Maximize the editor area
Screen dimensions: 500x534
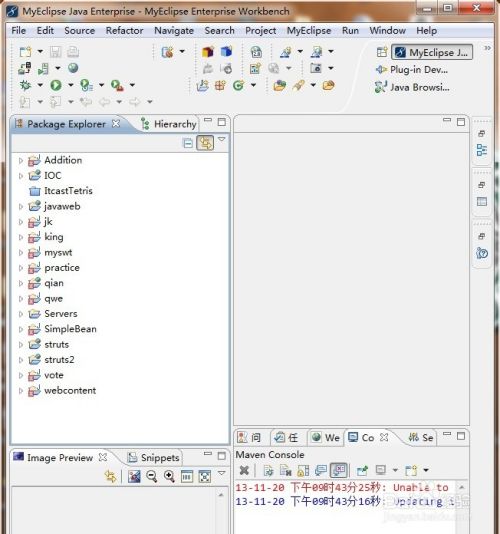pos(461,122)
